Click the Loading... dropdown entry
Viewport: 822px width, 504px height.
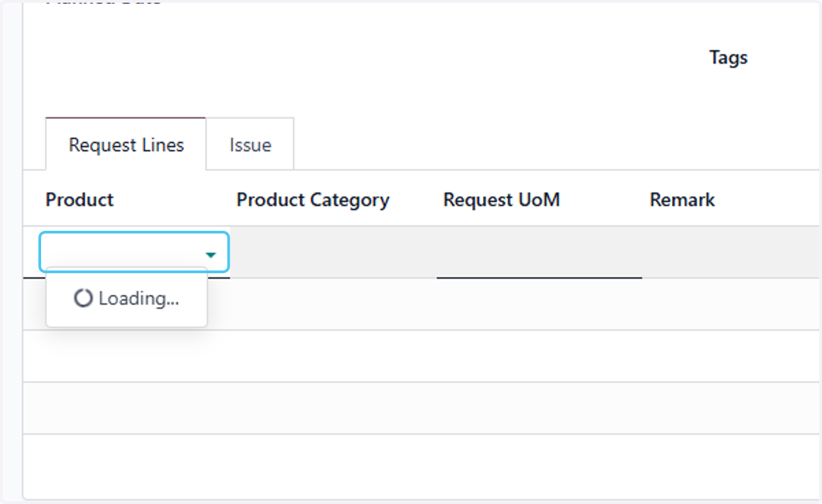[127, 299]
